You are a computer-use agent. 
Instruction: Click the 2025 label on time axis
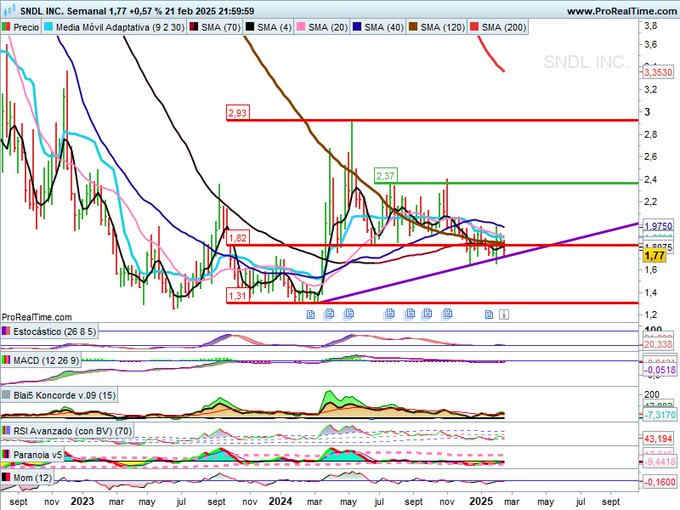pyautogui.click(x=481, y=501)
